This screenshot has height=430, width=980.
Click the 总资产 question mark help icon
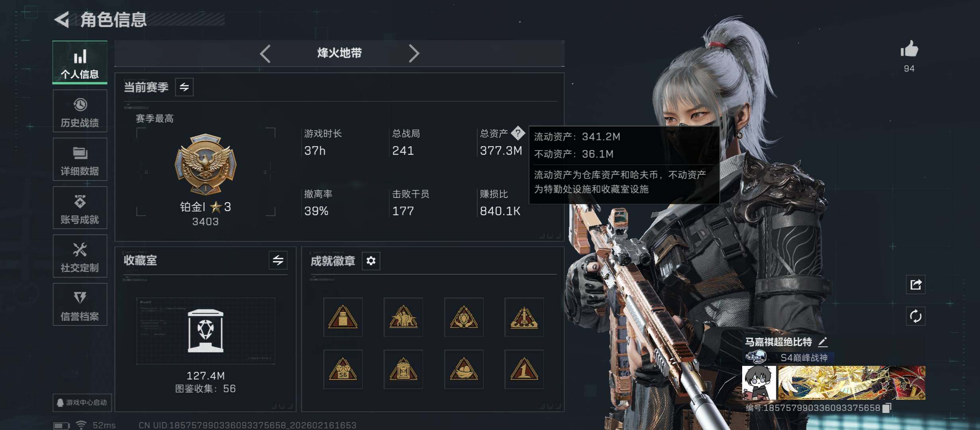click(518, 133)
